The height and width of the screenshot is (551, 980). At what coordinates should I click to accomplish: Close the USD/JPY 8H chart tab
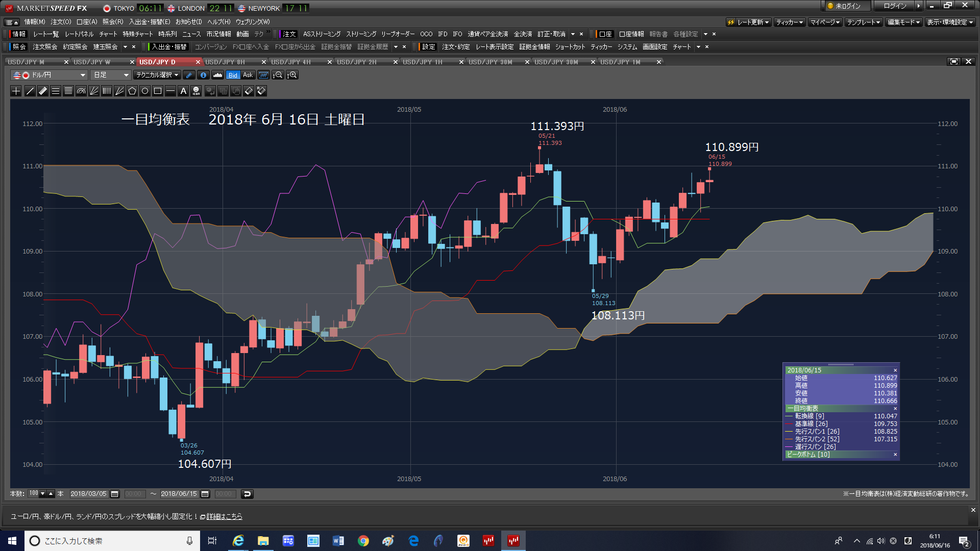264,62
